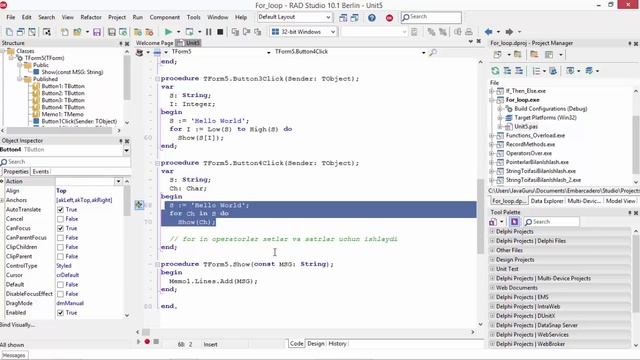Open the Button4 component selector dropdown
Screen dimensions: 640x360
127,150
